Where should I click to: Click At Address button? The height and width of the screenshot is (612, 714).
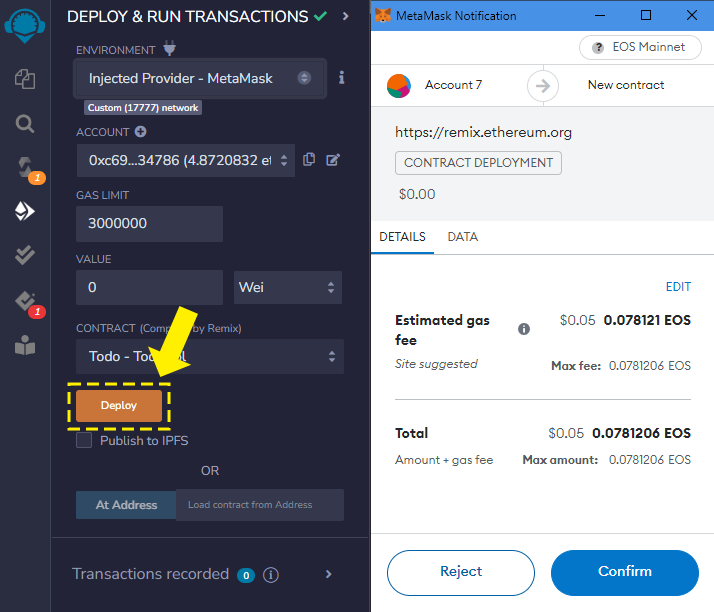click(126, 505)
